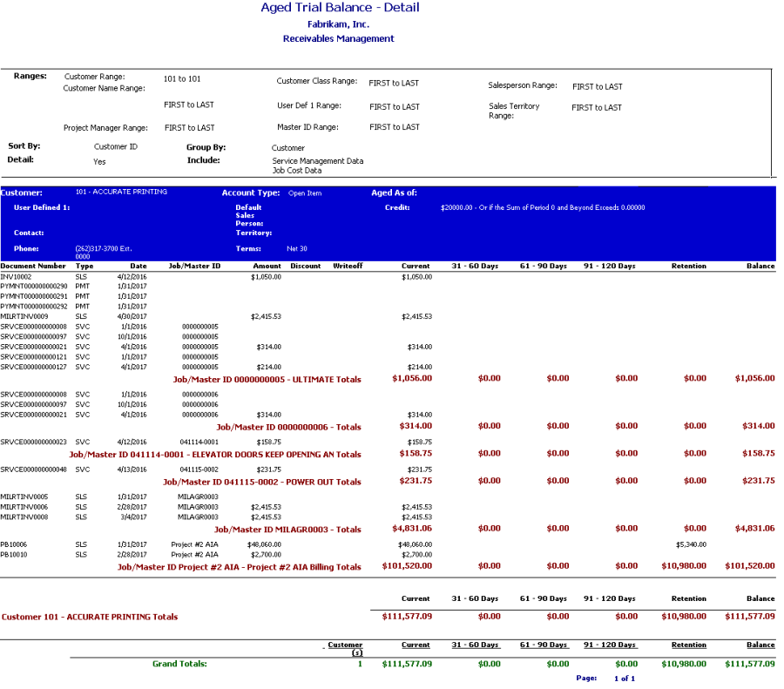The image size is (784, 689).
Task: Click the Customer Range value 101 to 101
Action: pyautogui.click(x=182, y=79)
